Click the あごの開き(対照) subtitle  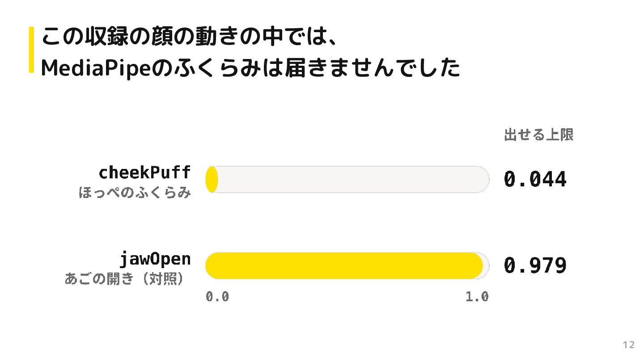pyautogui.click(x=125, y=279)
